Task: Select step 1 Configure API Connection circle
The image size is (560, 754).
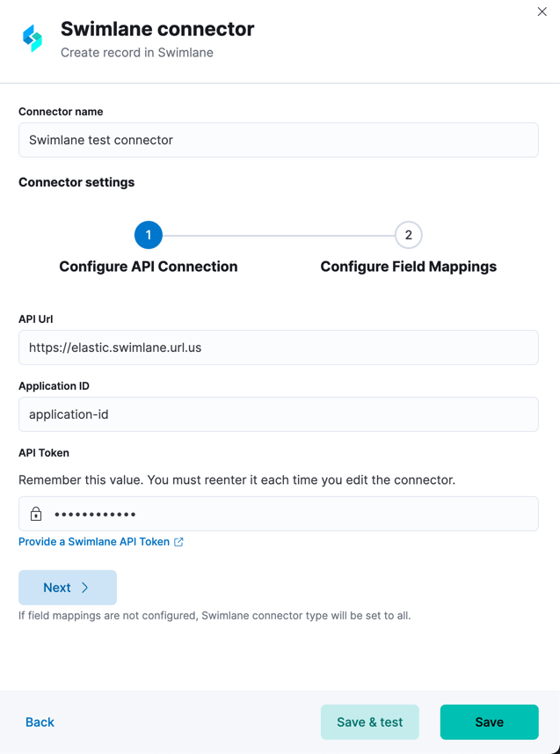Action: [x=149, y=235]
